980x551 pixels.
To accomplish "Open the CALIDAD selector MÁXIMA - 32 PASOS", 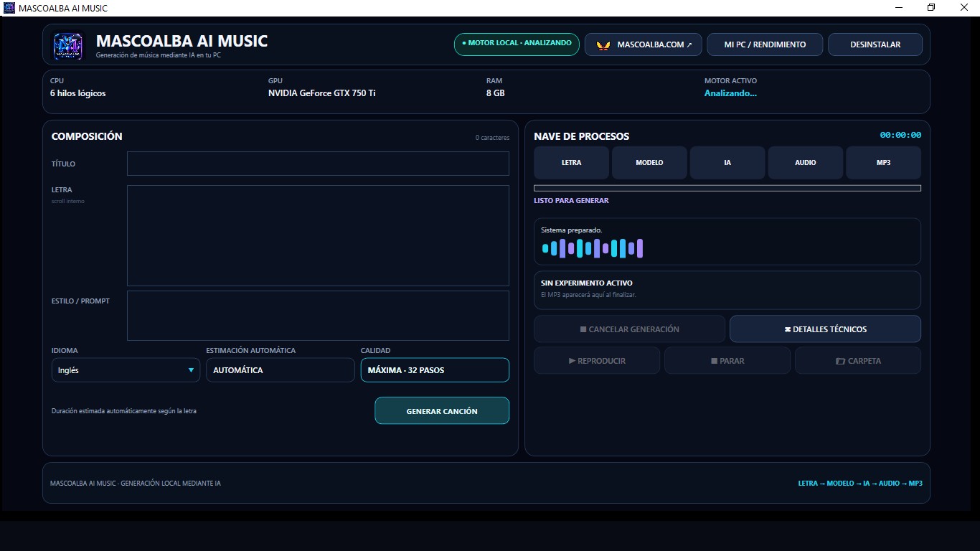I will 435,370.
